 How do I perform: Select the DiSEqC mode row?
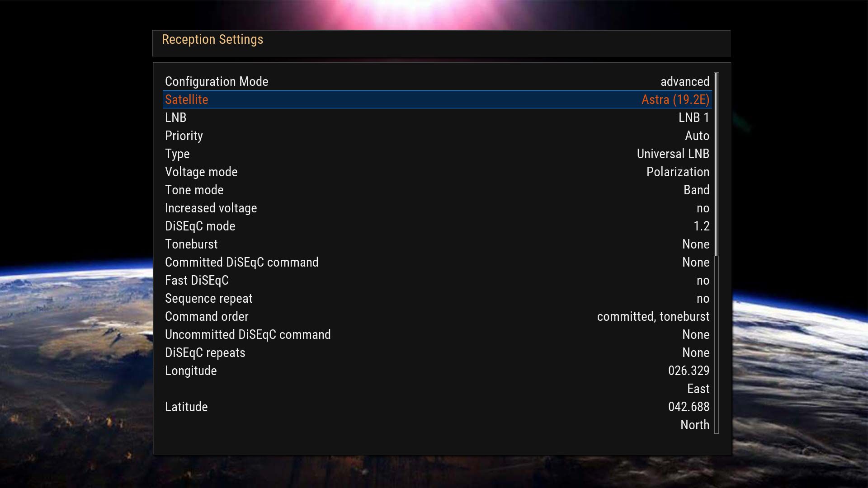click(437, 226)
